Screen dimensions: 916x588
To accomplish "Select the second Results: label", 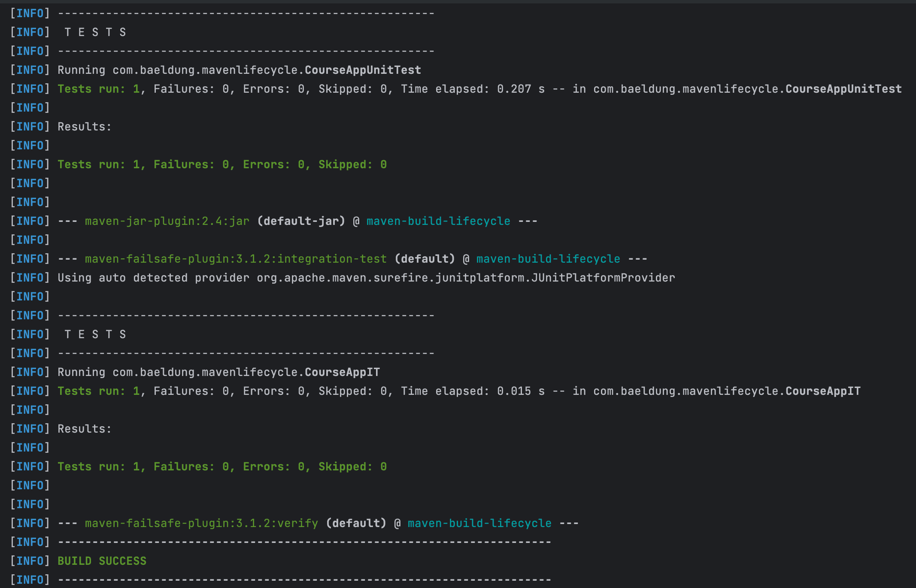I will [x=83, y=428].
